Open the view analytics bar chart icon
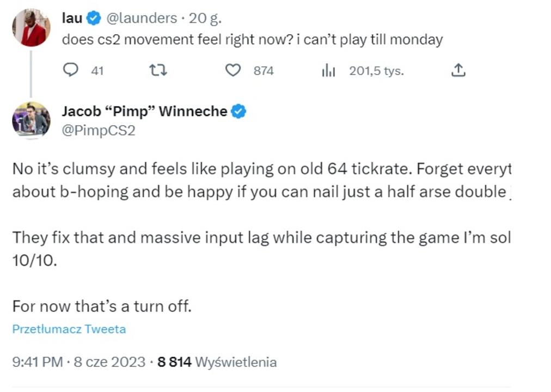This screenshot has width=551, height=392. click(x=328, y=70)
